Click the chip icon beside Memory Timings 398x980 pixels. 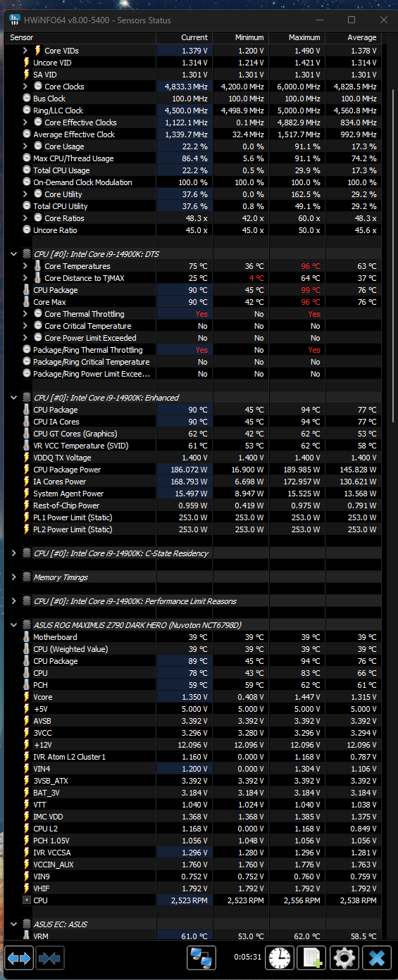tap(27, 577)
